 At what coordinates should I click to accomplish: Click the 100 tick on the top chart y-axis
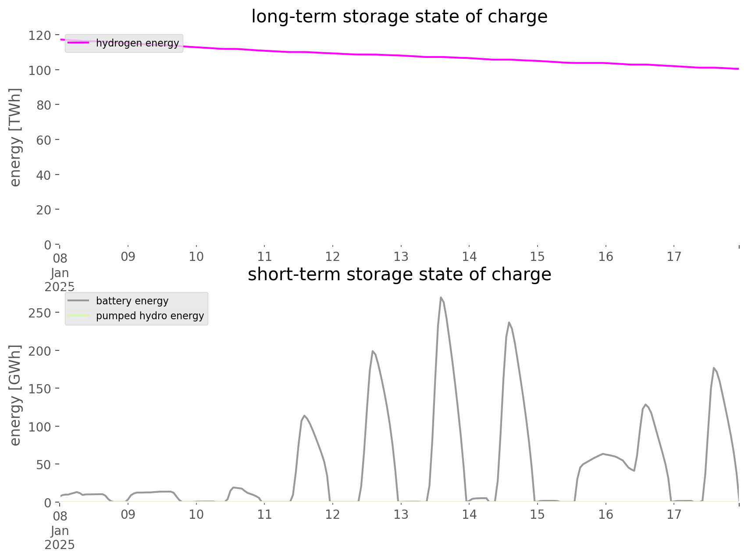pos(40,70)
